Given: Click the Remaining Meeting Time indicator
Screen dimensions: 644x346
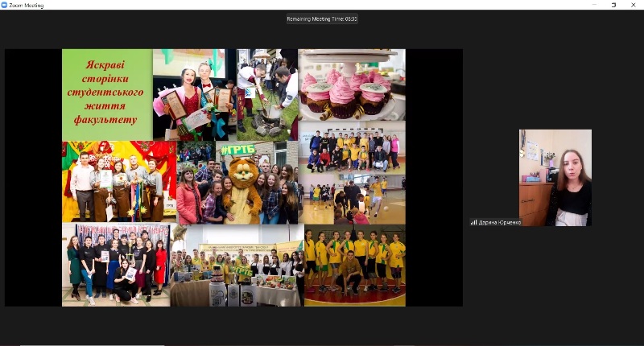Looking at the screenshot, I should click(x=322, y=19).
